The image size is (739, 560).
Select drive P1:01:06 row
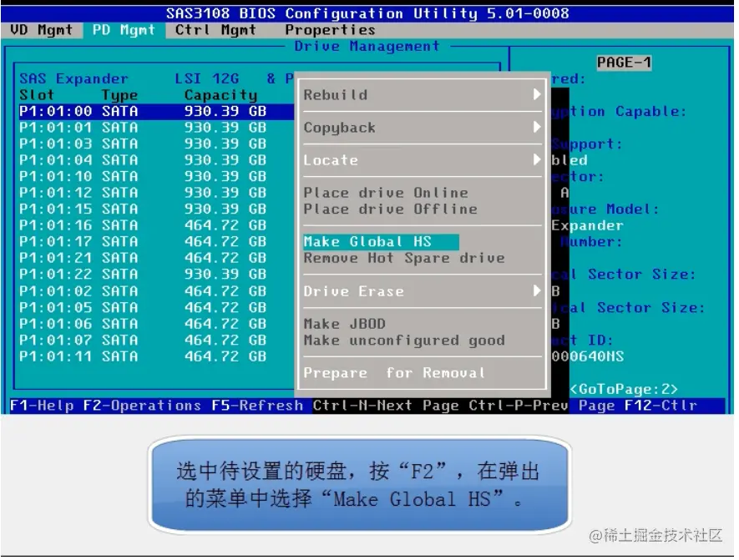pos(155,324)
